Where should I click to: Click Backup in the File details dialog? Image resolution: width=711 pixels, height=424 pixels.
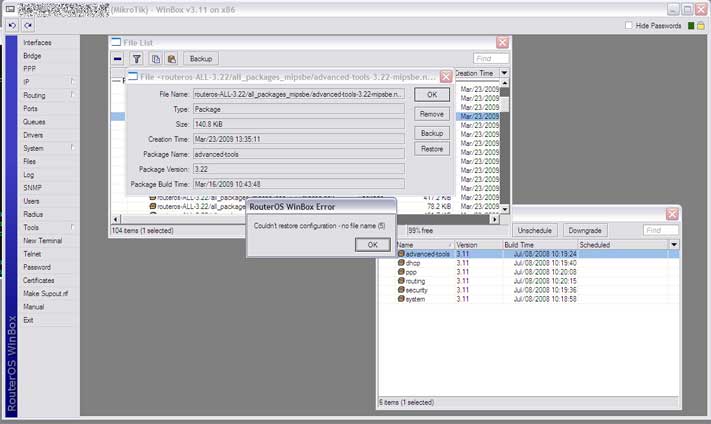pyautogui.click(x=432, y=133)
